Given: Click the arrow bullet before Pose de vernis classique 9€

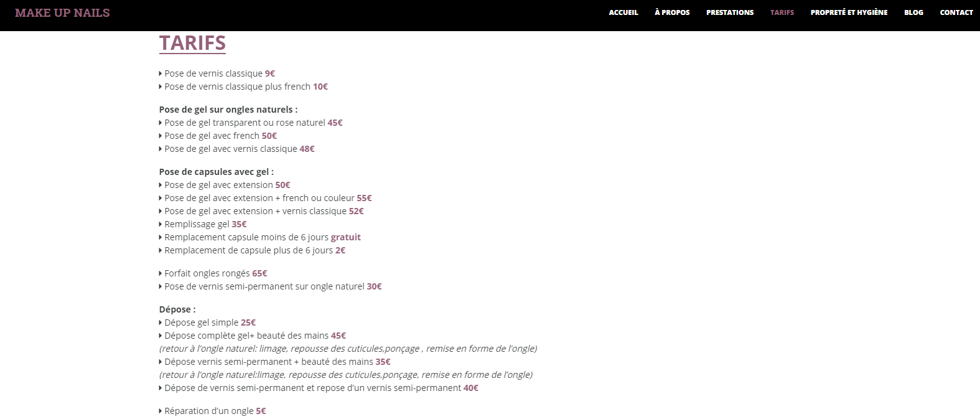Looking at the screenshot, I should [x=161, y=73].
